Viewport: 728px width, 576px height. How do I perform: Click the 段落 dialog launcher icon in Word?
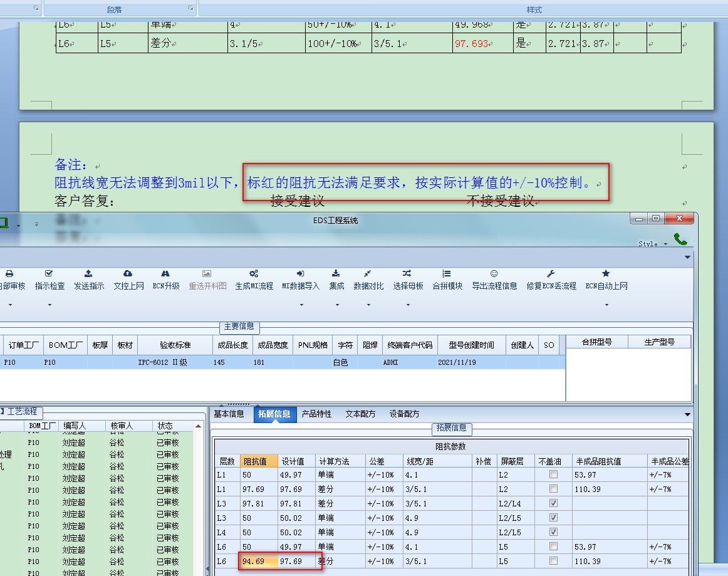click(191, 8)
